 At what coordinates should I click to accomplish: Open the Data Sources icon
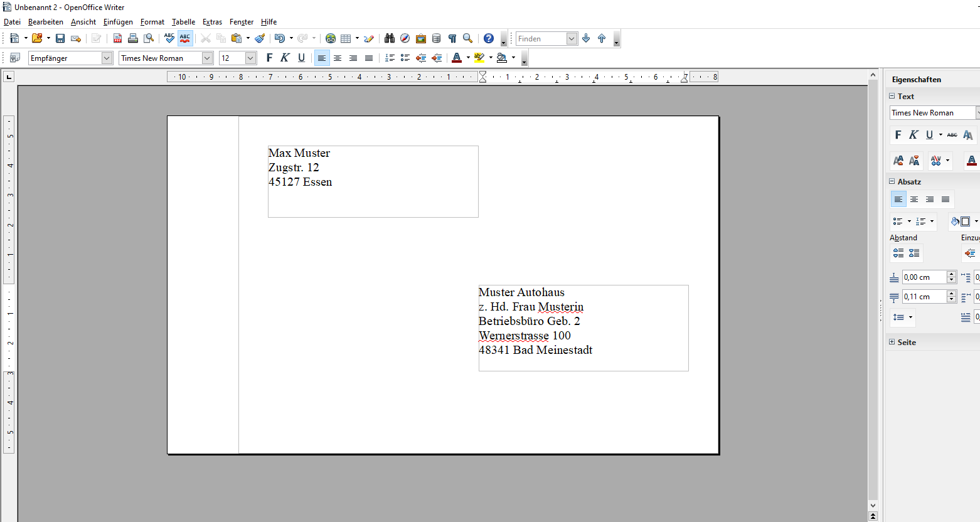[436, 38]
